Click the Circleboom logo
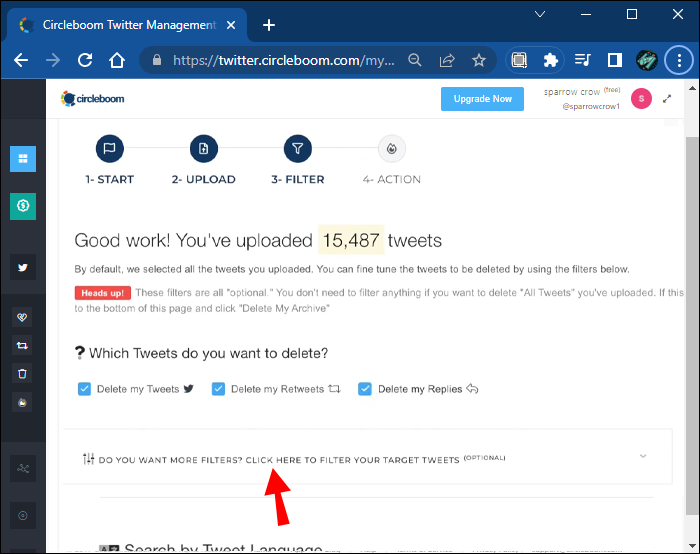Screen dimensions: 700x554 pyautogui.click(x=93, y=99)
